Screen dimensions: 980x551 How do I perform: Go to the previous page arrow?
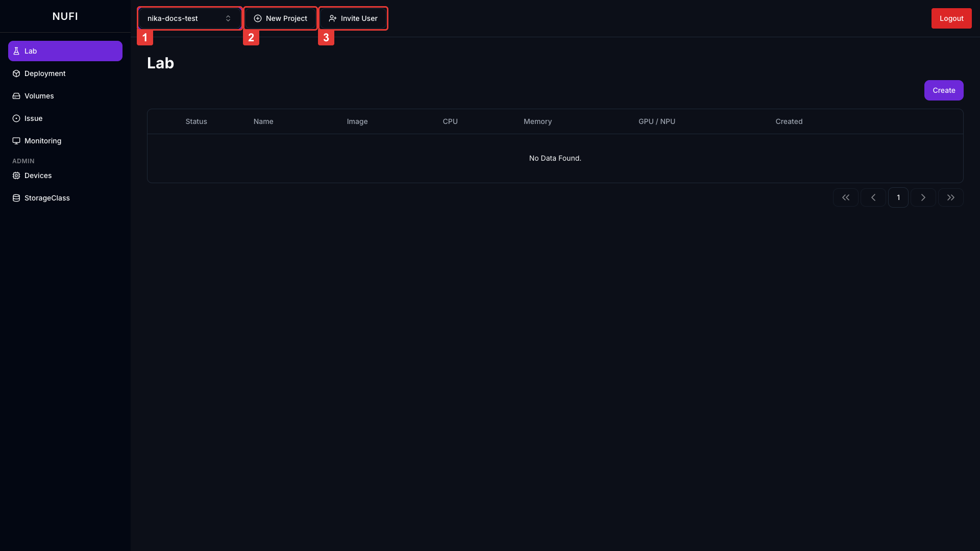pos(873,197)
